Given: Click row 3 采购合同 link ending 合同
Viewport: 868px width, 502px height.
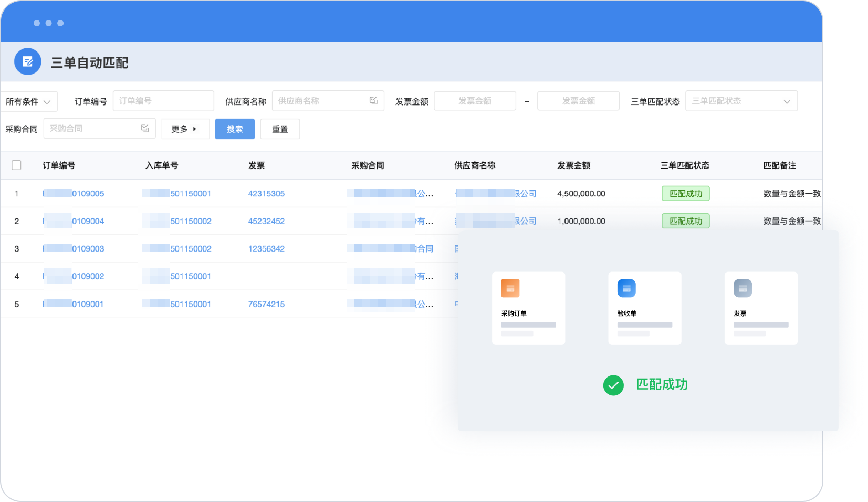Looking at the screenshot, I should coord(390,249).
